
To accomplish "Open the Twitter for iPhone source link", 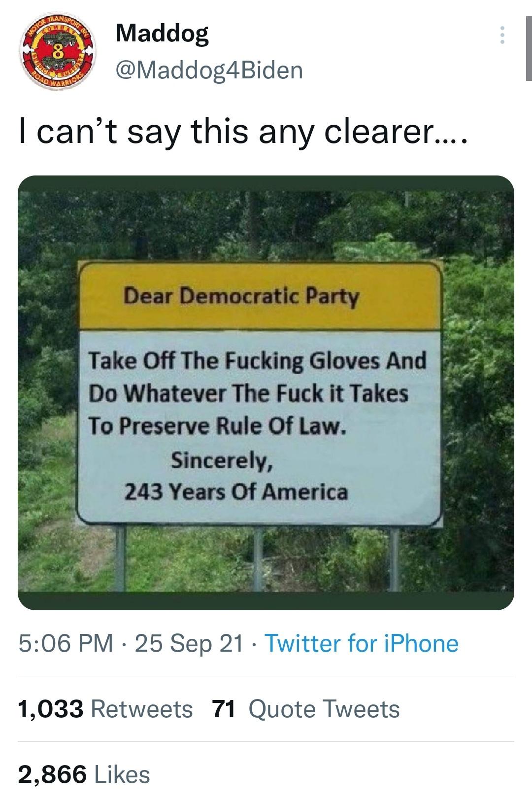I will pyautogui.click(x=362, y=643).
